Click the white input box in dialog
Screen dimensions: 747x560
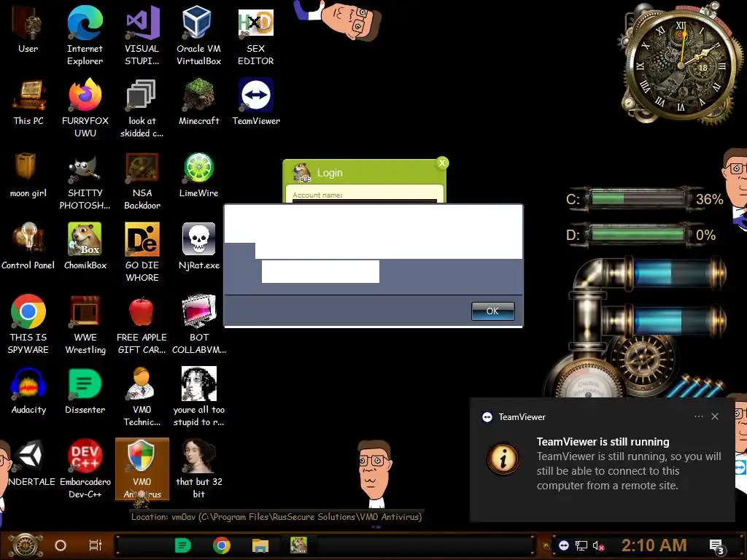click(x=320, y=271)
